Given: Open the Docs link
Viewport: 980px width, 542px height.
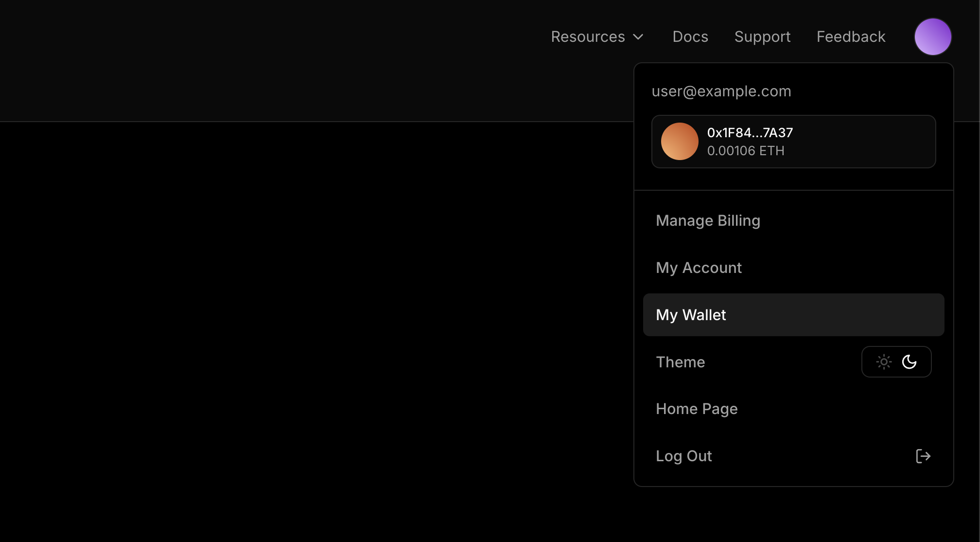Looking at the screenshot, I should coord(690,37).
